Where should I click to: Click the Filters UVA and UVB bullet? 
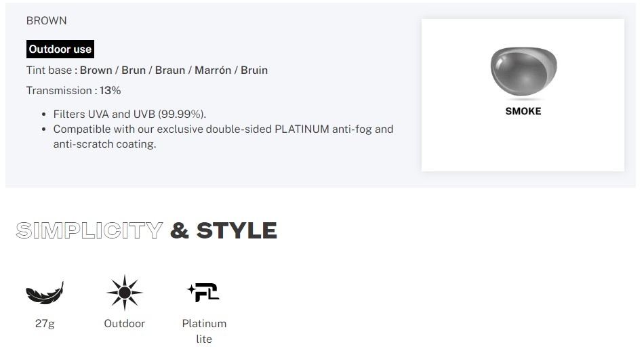click(x=129, y=114)
